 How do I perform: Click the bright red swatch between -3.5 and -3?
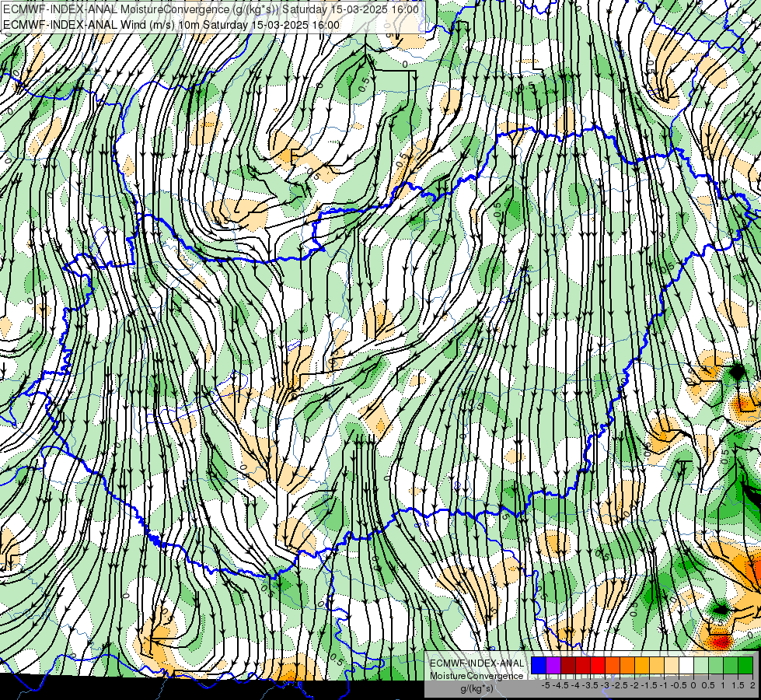coord(598,665)
